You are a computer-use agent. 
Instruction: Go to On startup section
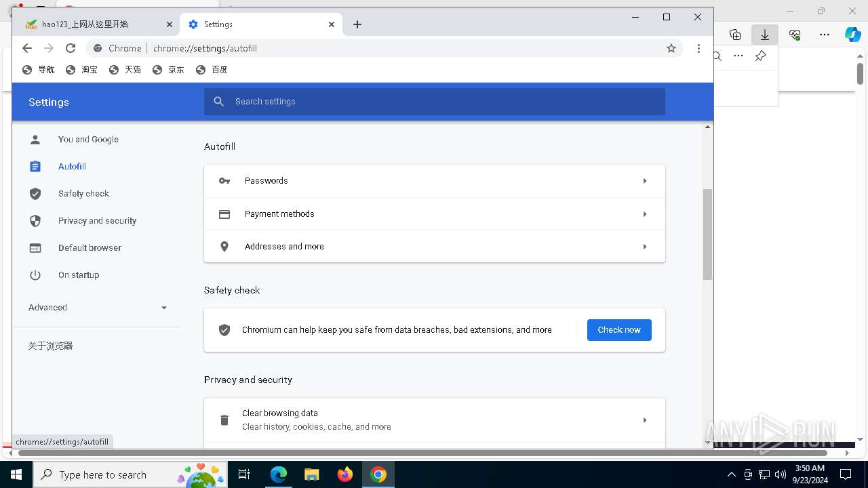point(79,275)
